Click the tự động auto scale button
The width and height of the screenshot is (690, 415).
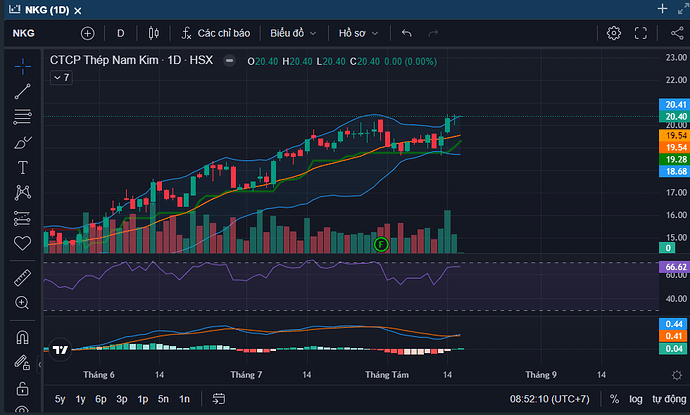[667, 399]
